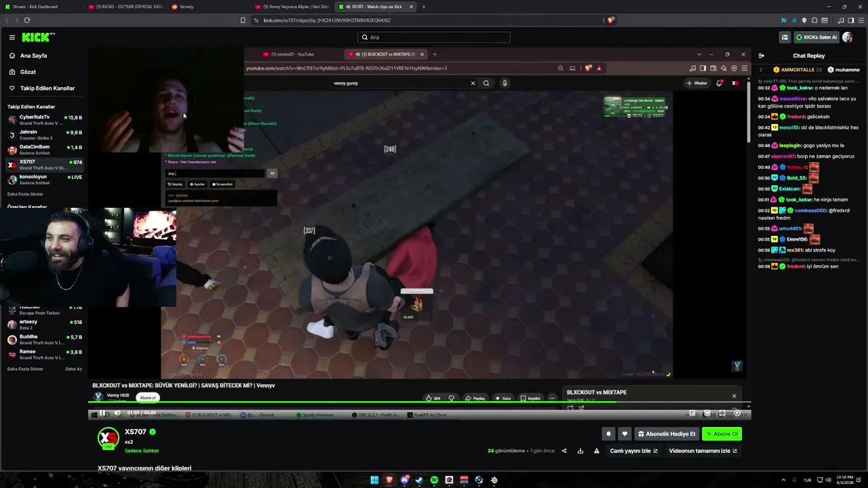Expand followed channels with Daha Fazla Göster
The width and height of the screenshot is (868, 488).
click(25, 194)
